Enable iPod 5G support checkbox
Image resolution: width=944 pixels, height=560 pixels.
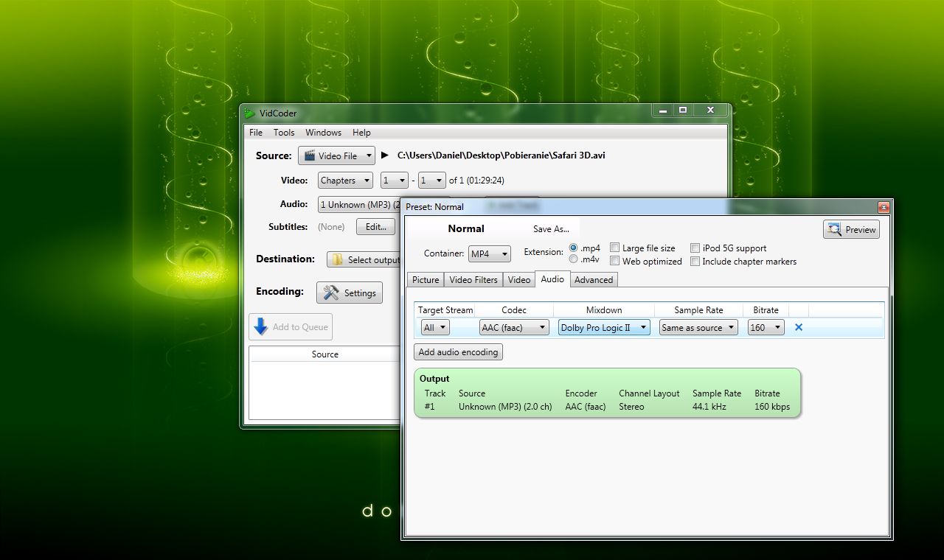coord(695,248)
